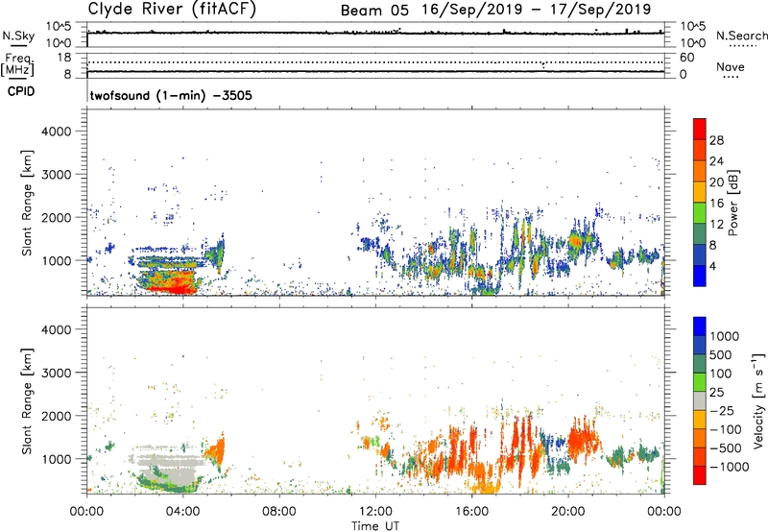The width and height of the screenshot is (768, 532).
Task: Click the "CPID" row label
Action: 21,91
